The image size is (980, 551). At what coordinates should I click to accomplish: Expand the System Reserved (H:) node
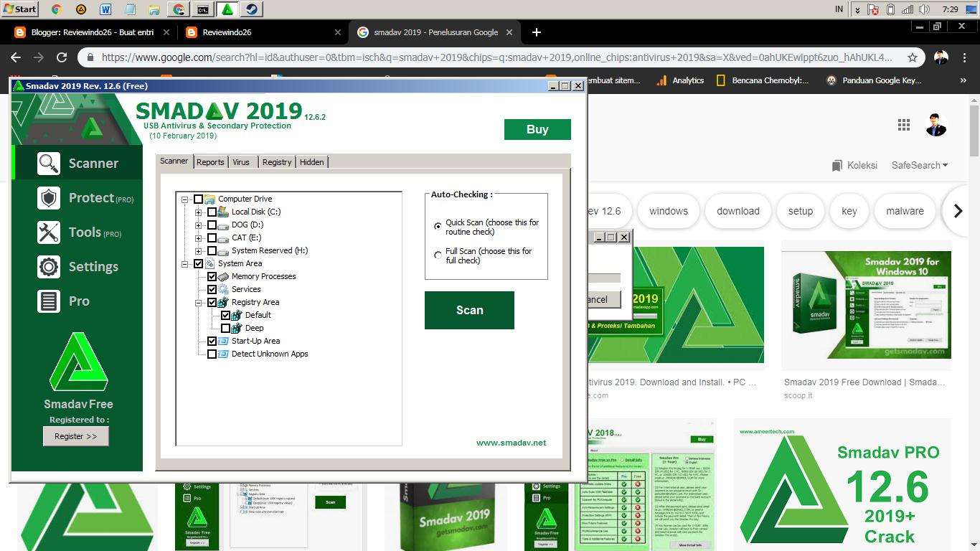pyautogui.click(x=199, y=250)
